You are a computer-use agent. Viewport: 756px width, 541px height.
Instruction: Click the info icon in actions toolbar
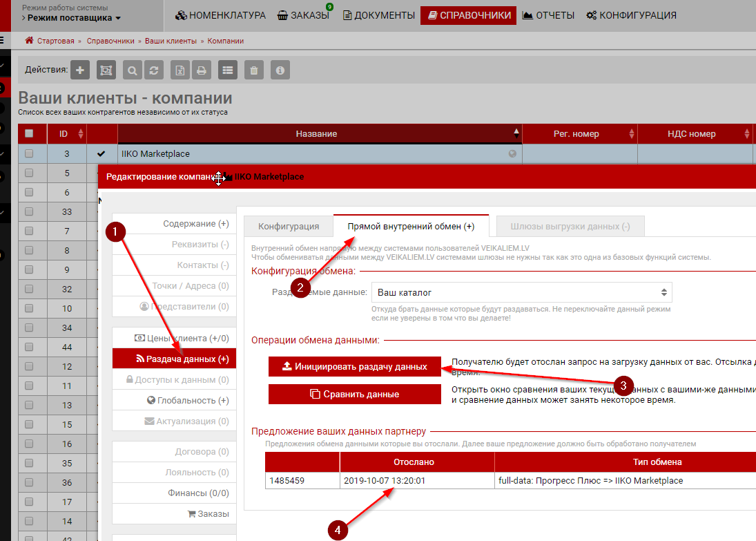(x=280, y=70)
